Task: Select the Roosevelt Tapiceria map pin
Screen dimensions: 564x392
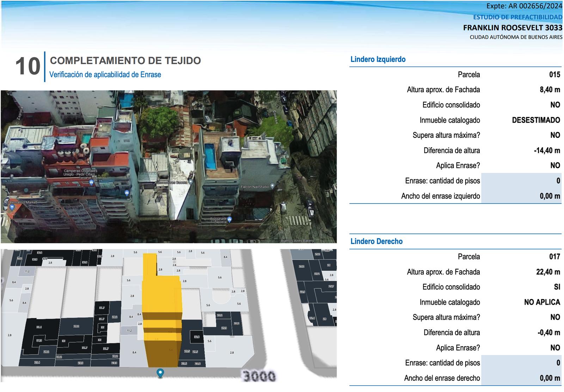Action: (x=229, y=219)
